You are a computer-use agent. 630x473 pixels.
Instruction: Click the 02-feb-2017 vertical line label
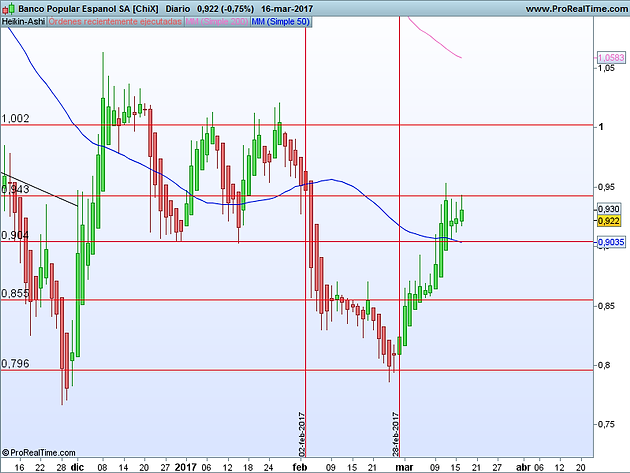pos(302,434)
